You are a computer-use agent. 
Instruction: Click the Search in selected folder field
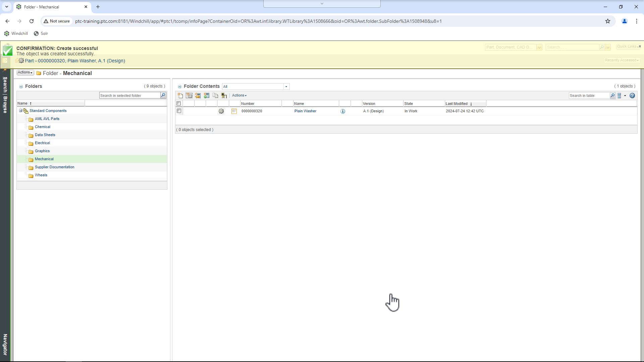coord(130,96)
